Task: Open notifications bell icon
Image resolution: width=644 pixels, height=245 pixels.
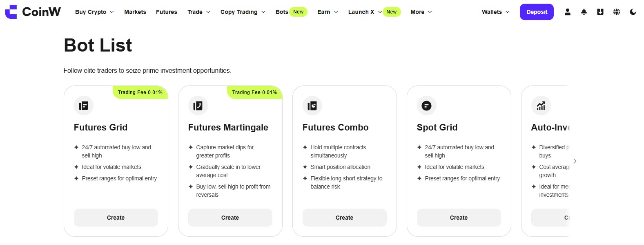Action: click(584, 12)
